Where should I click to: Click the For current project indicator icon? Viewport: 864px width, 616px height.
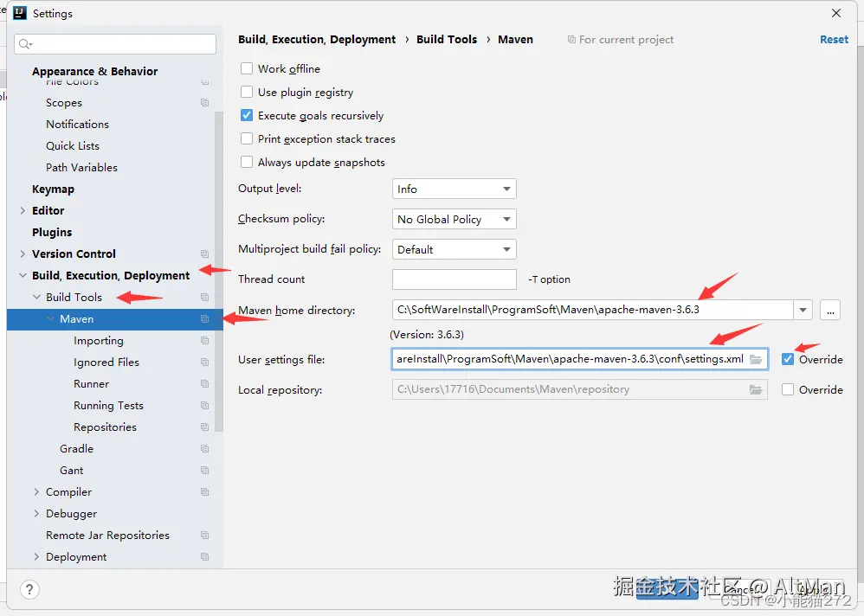(x=571, y=40)
